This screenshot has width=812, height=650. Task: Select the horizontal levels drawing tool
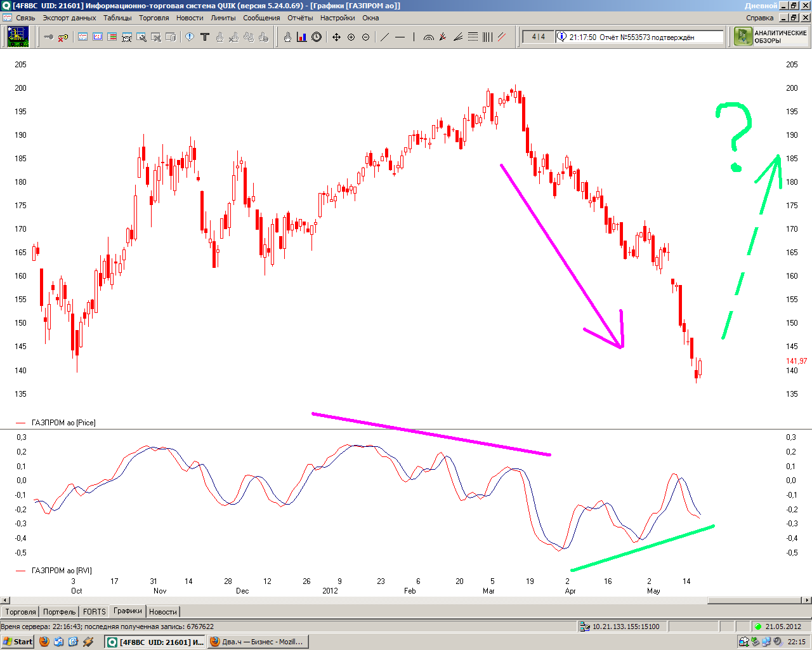pyautogui.click(x=473, y=37)
